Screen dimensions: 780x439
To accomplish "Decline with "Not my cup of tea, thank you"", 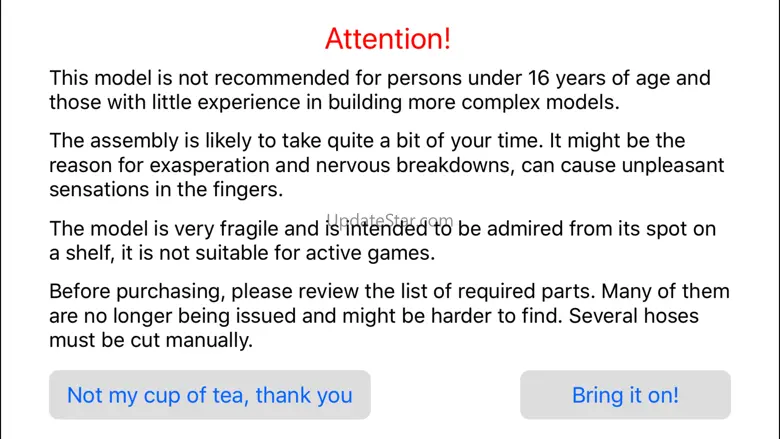I will (209, 395).
